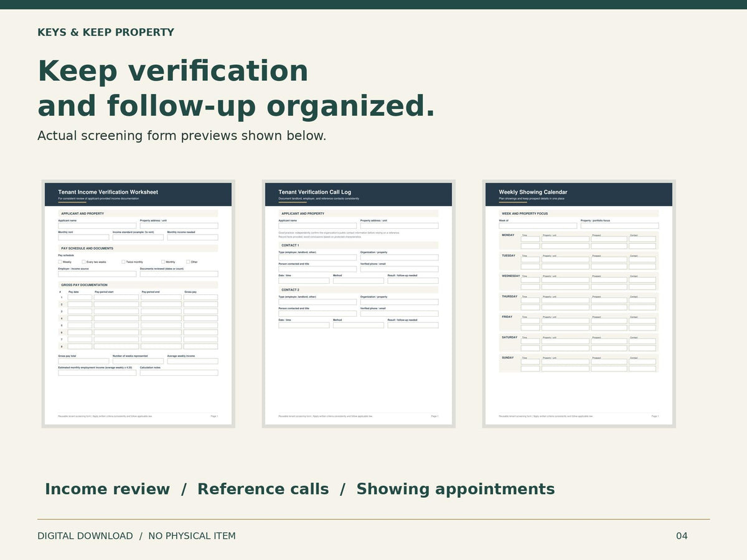Click the WEEK AND PROPERTY FOCUS heading

click(x=525, y=213)
